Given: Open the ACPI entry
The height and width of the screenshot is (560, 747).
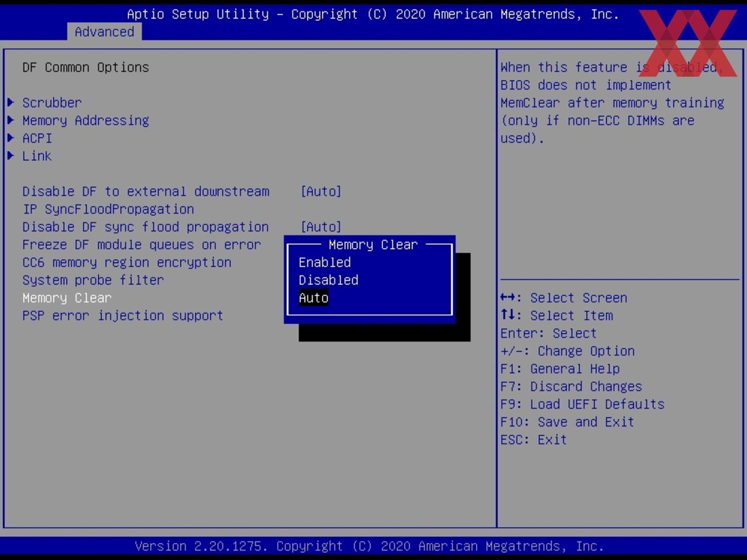Looking at the screenshot, I should point(37,138).
